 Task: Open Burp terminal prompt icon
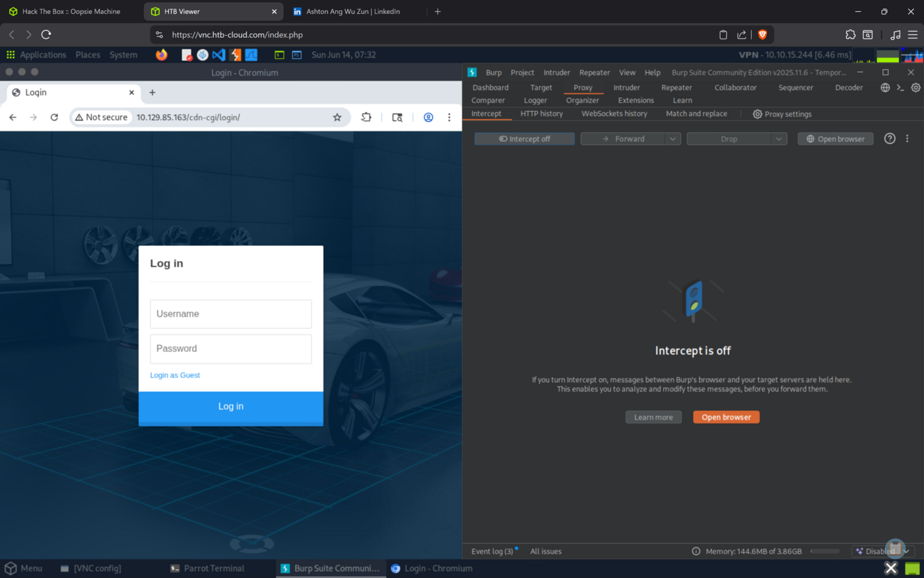coord(900,87)
